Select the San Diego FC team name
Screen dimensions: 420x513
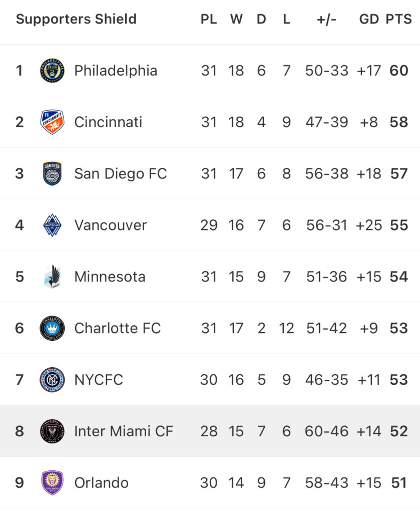pyautogui.click(x=121, y=174)
